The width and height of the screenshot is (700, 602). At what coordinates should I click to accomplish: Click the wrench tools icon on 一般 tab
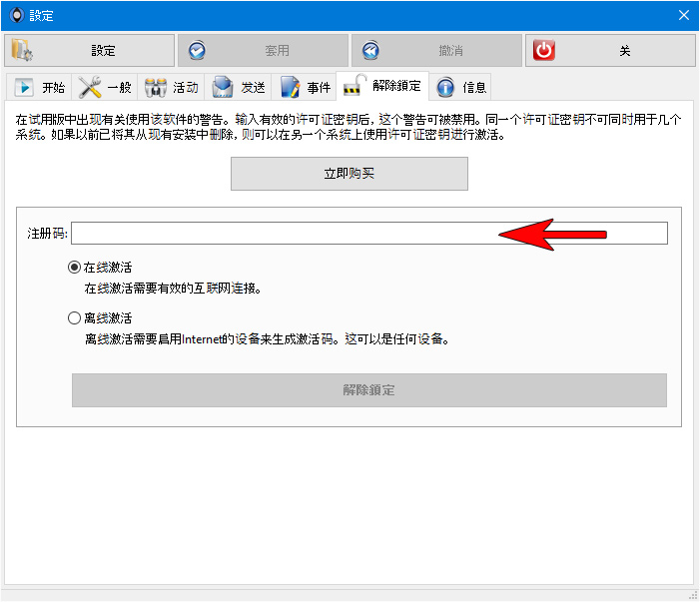pos(90,87)
